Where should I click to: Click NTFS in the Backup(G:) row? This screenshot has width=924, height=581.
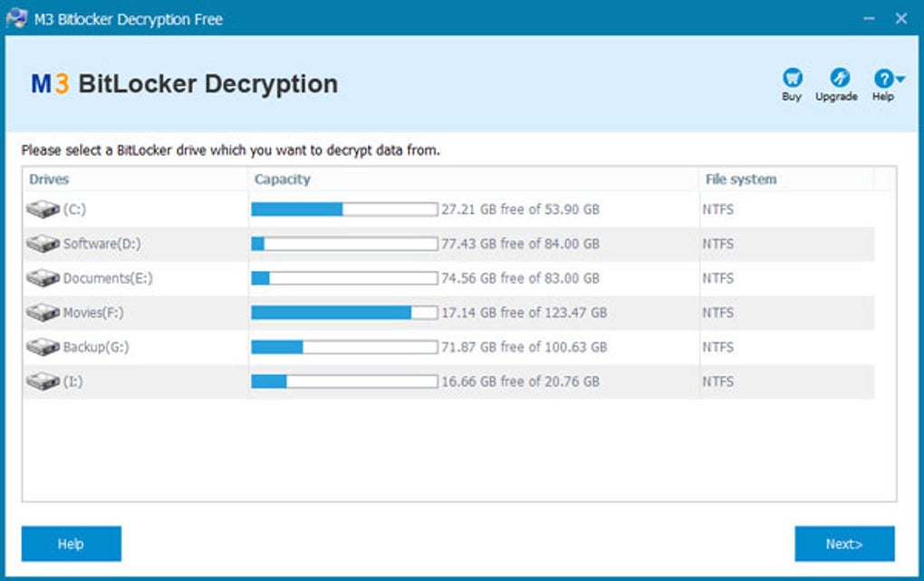point(717,347)
